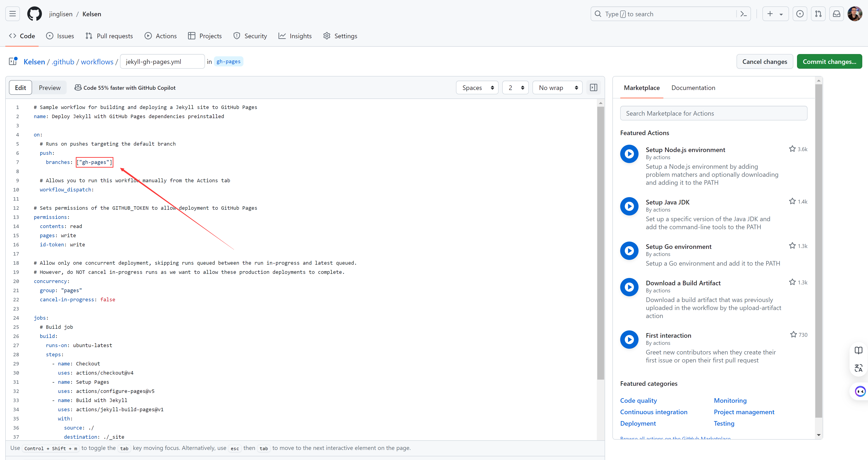Image resolution: width=868 pixels, height=460 pixels.
Task: Open the repository Settings tab
Action: point(340,36)
